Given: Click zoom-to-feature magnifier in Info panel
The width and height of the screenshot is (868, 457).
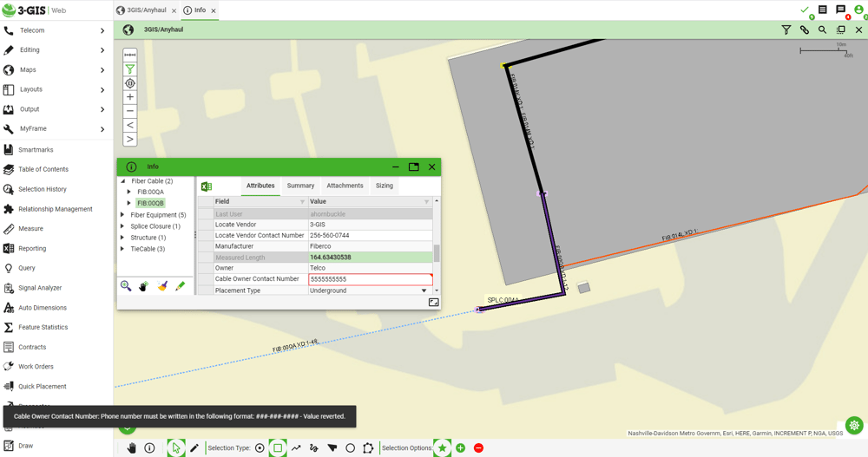Looking at the screenshot, I should click(x=126, y=285).
